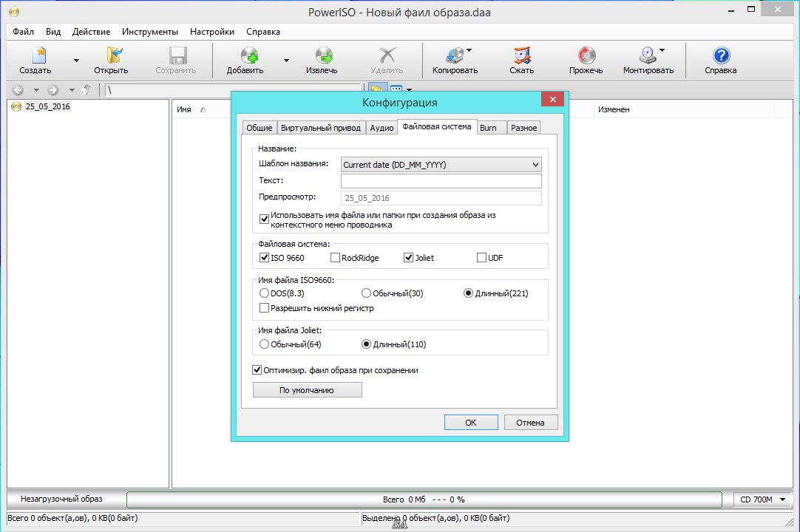Select the DOS(8.3) radio button

click(x=264, y=293)
